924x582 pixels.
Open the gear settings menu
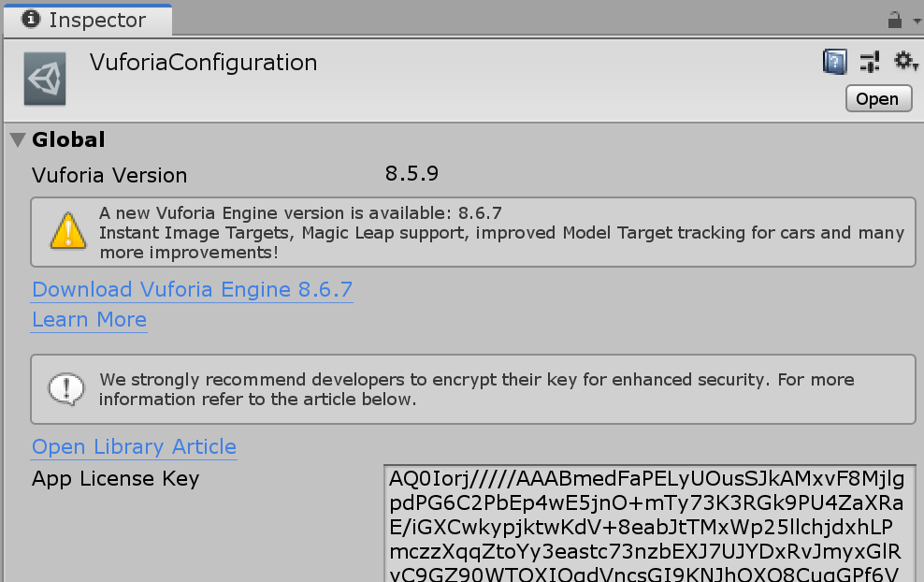[905, 61]
